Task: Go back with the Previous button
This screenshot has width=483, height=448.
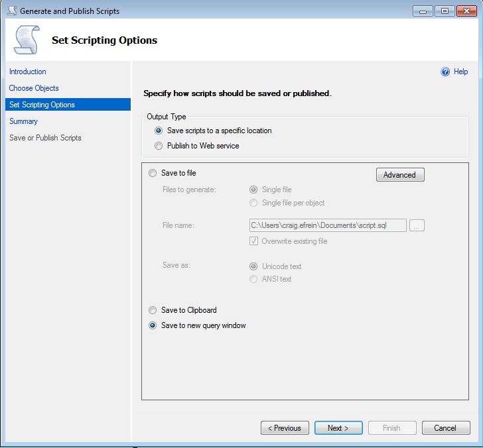Action: click(285, 428)
